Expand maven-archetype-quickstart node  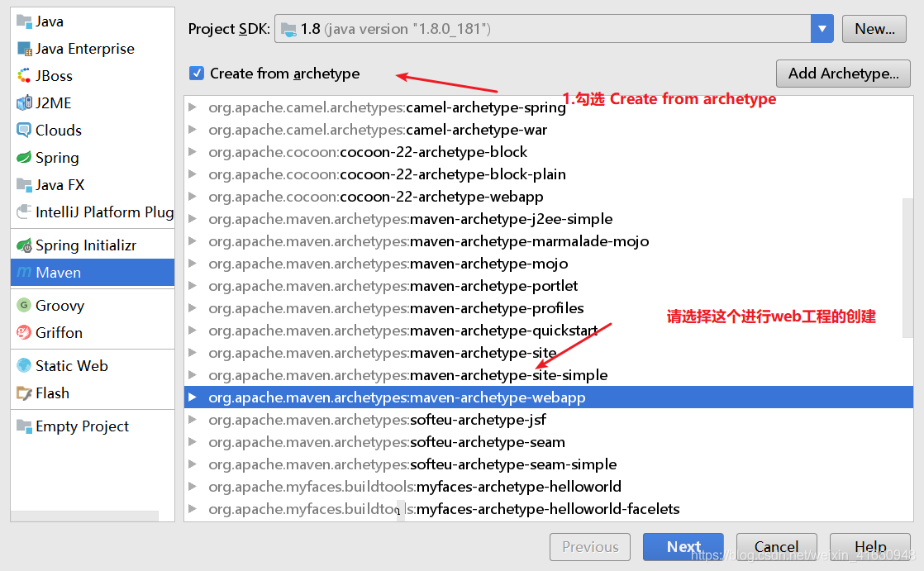coord(192,331)
